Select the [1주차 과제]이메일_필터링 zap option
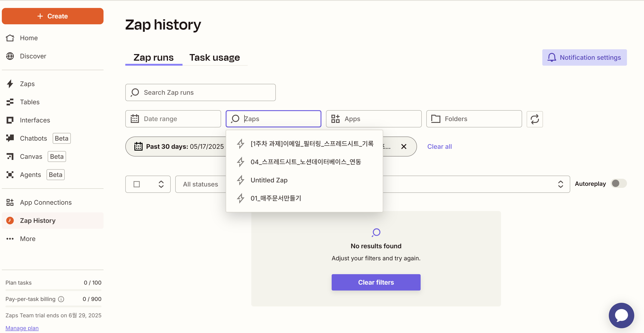The width and height of the screenshot is (644, 333). (304, 144)
